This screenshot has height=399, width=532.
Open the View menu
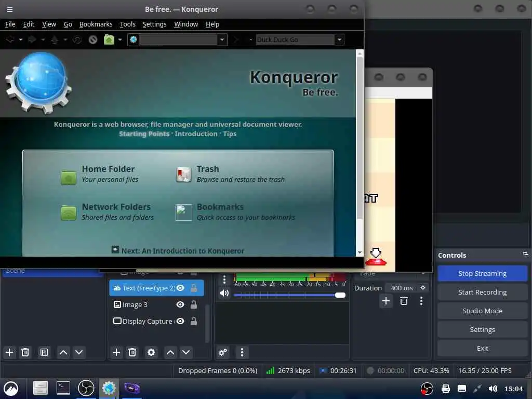click(x=49, y=24)
